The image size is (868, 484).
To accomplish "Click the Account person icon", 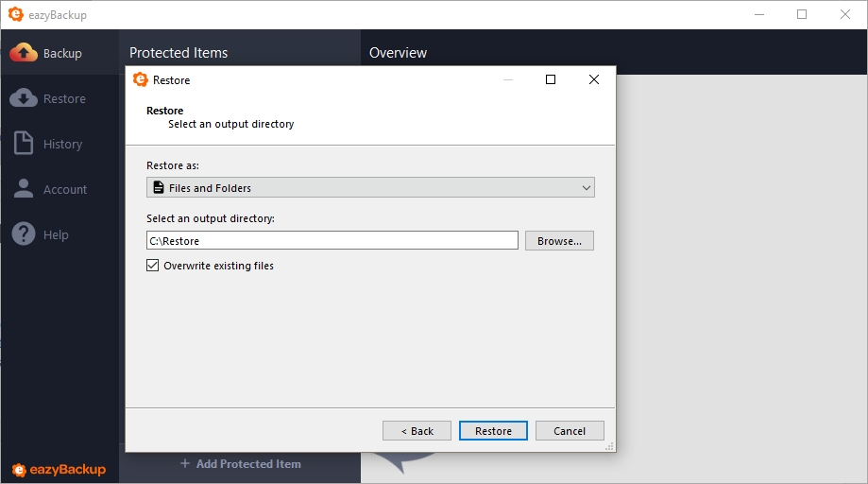I will click(24, 189).
